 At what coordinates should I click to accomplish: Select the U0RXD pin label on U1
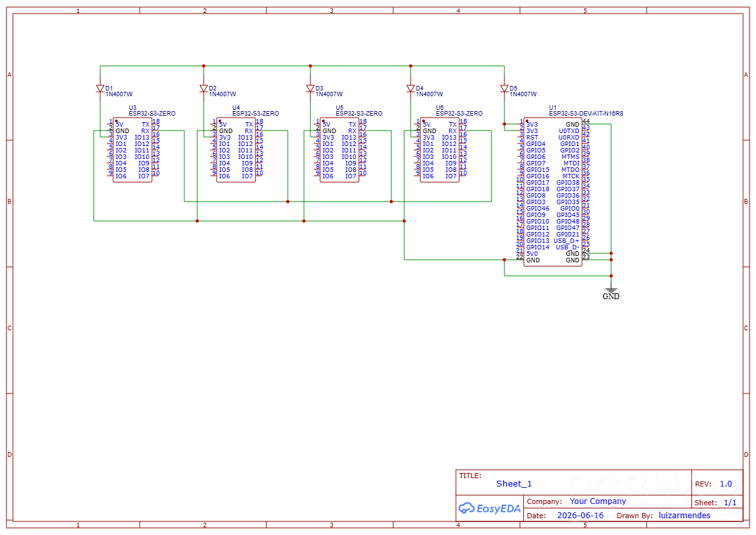click(569, 137)
